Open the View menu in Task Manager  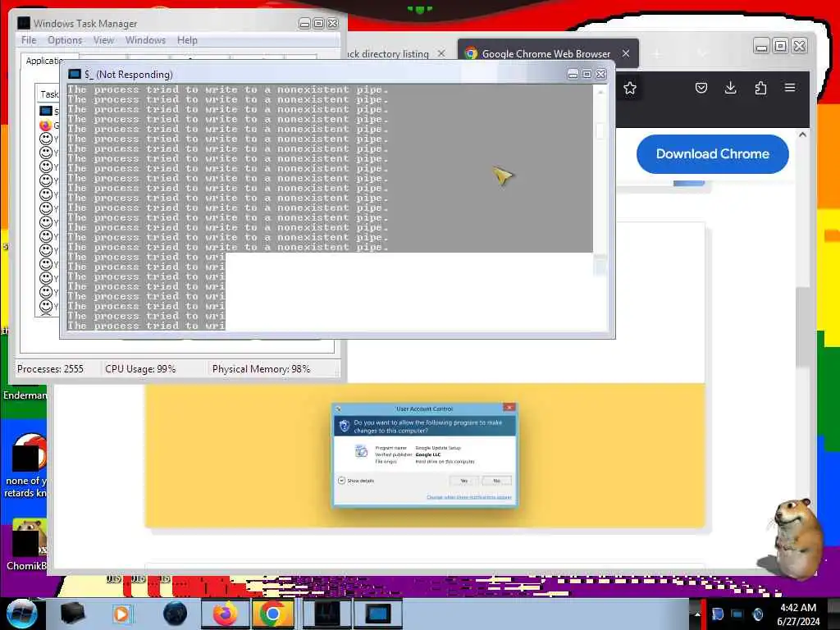click(103, 40)
